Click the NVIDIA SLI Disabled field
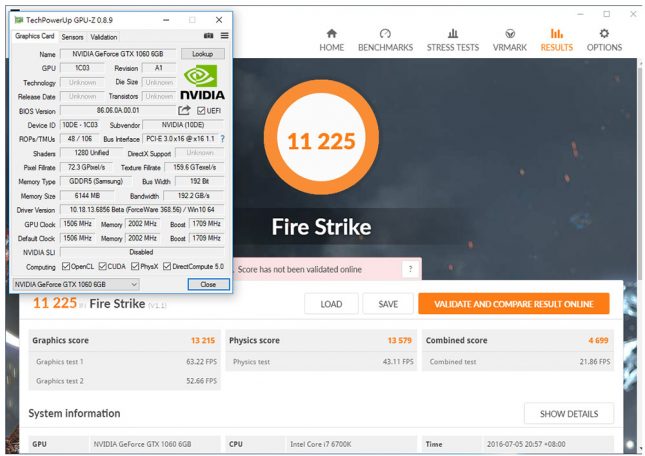Image resolution: width=645 pixels, height=456 pixels. coord(142,252)
